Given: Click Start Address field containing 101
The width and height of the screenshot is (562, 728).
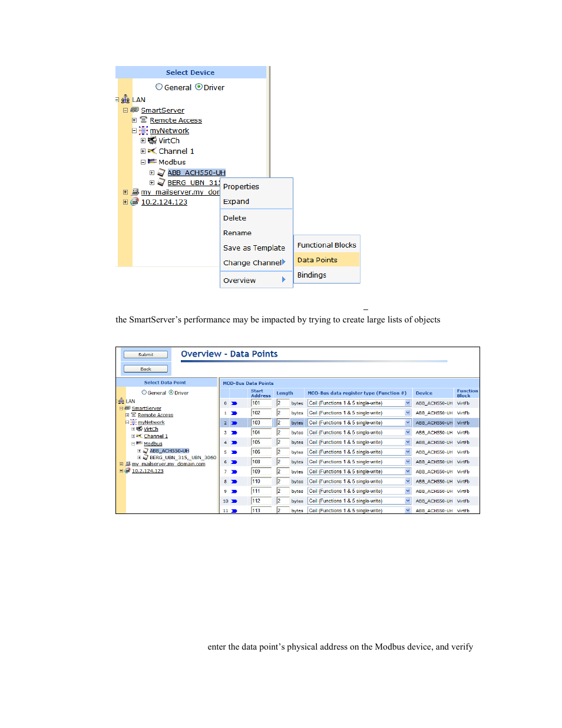Looking at the screenshot, I should click(261, 403).
